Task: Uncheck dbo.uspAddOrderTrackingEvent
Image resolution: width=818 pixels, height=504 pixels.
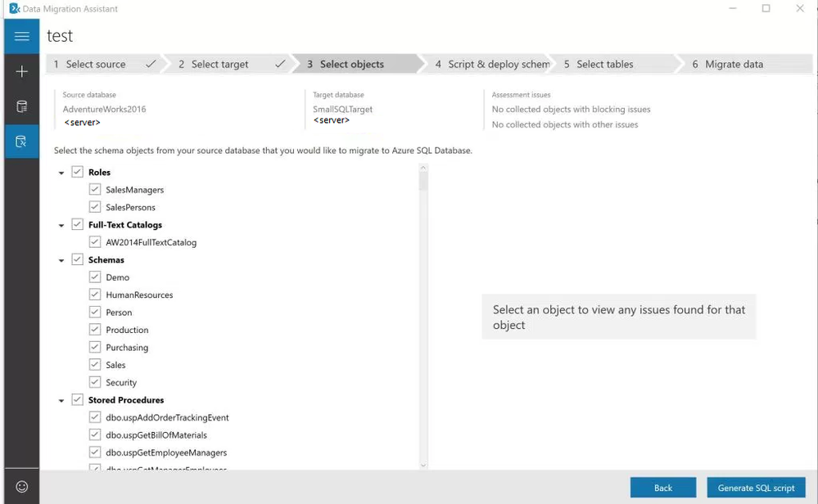Action: coord(94,417)
